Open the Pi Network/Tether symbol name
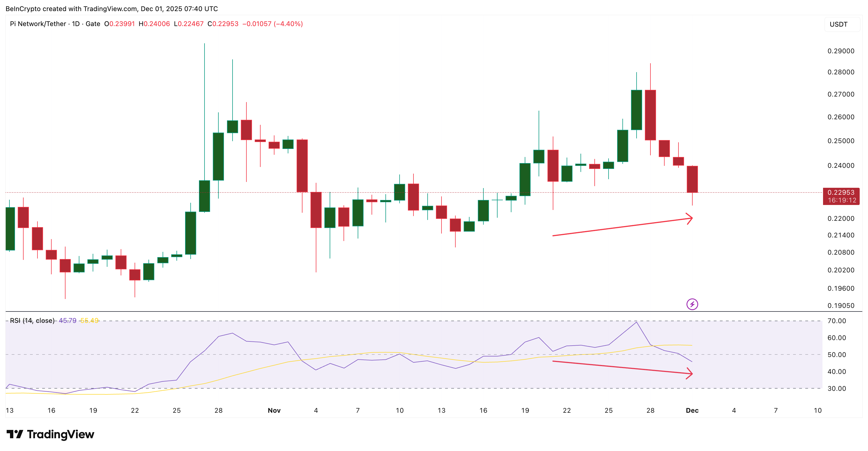This screenshot has width=868, height=451. [x=38, y=24]
